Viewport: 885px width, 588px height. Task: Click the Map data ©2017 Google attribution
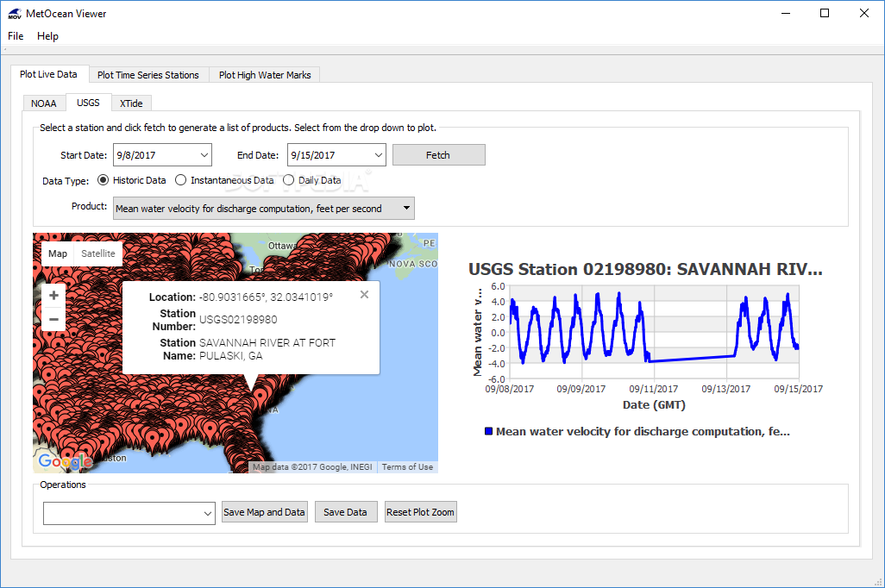pyautogui.click(x=312, y=467)
